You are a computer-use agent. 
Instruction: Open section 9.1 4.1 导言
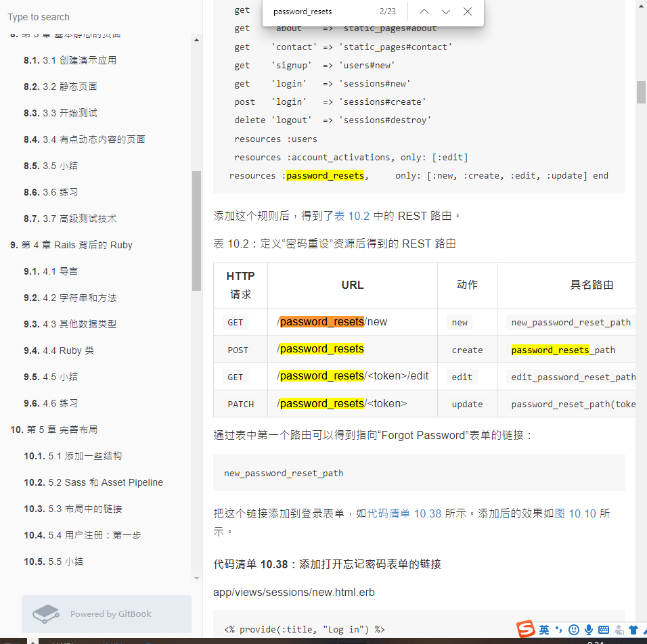51,271
